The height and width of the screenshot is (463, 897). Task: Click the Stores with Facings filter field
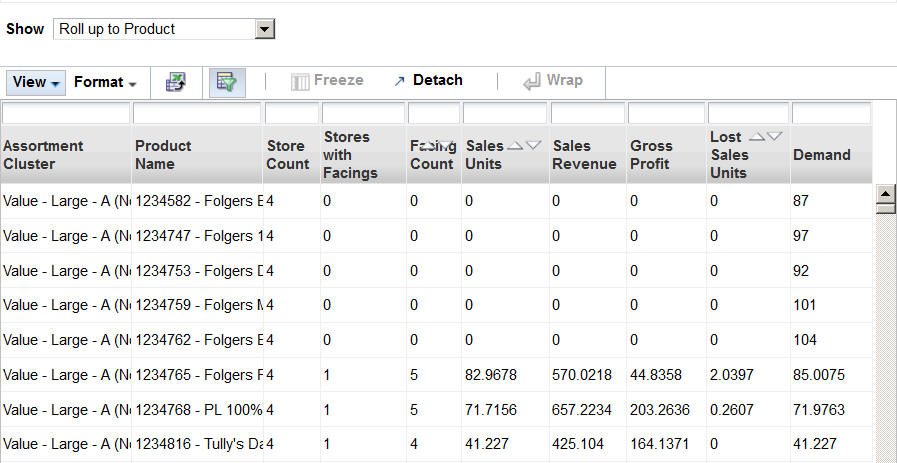(363, 113)
